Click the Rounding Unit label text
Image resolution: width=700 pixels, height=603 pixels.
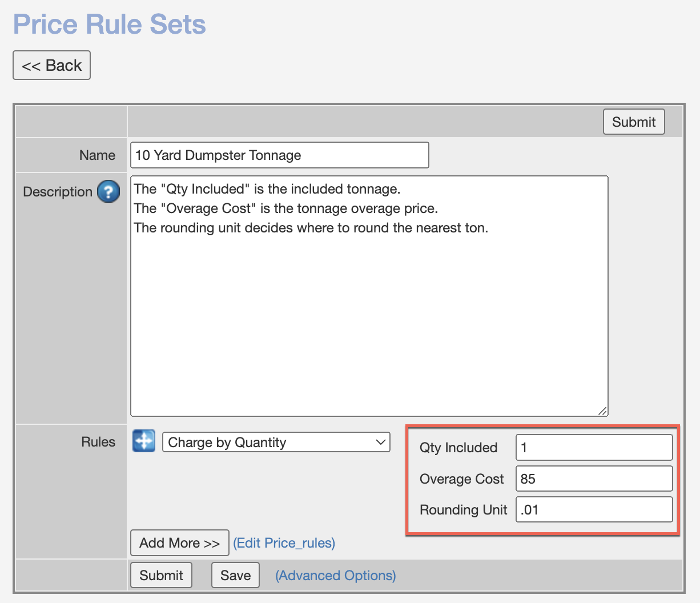click(463, 510)
